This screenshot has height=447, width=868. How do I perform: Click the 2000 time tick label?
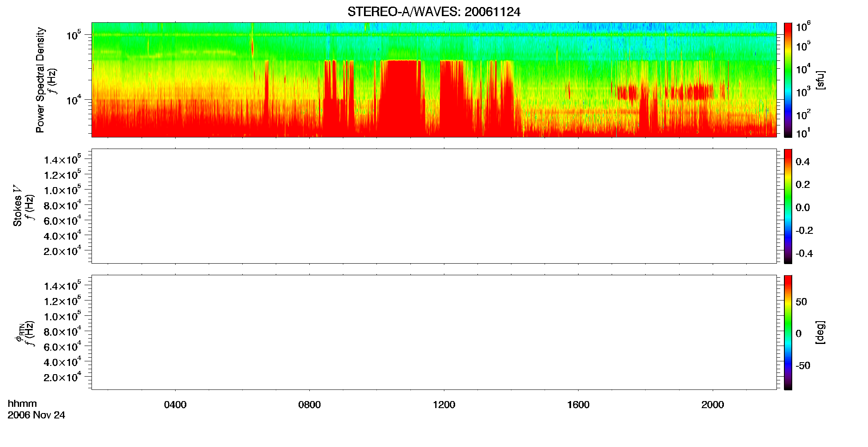click(x=713, y=405)
